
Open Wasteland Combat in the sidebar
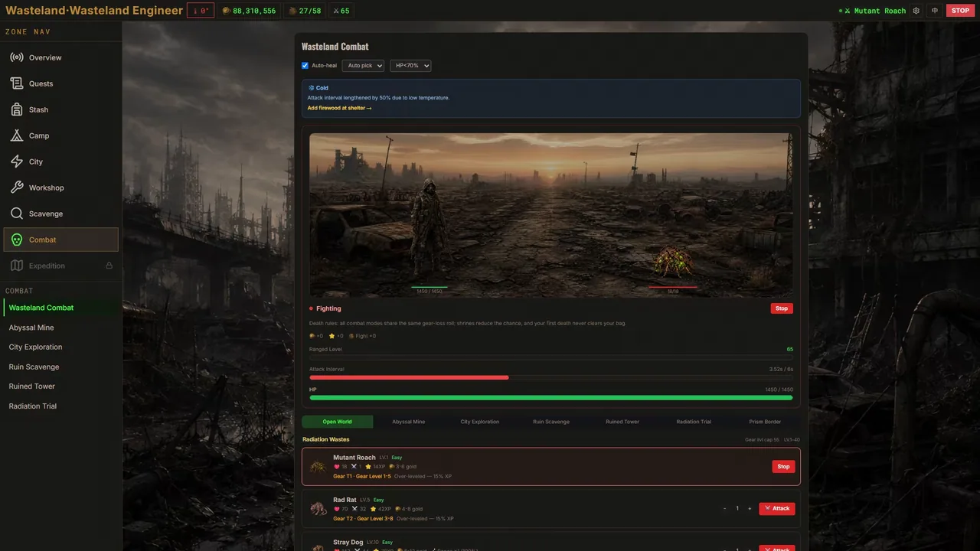pyautogui.click(x=62, y=308)
